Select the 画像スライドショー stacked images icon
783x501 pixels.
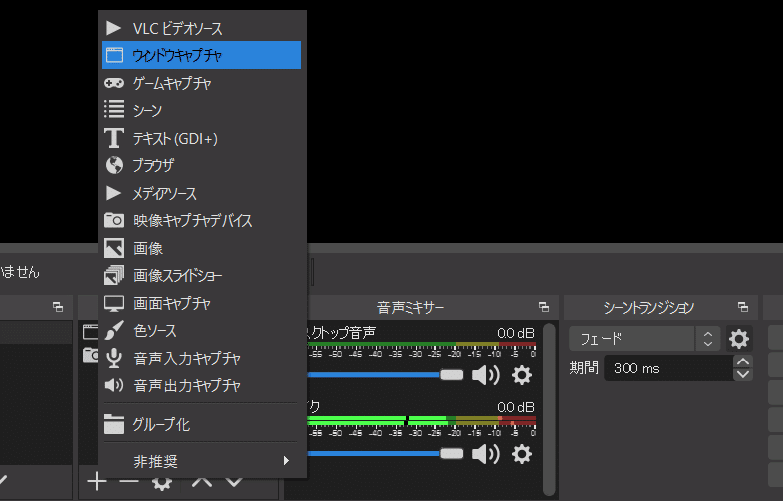tap(114, 275)
